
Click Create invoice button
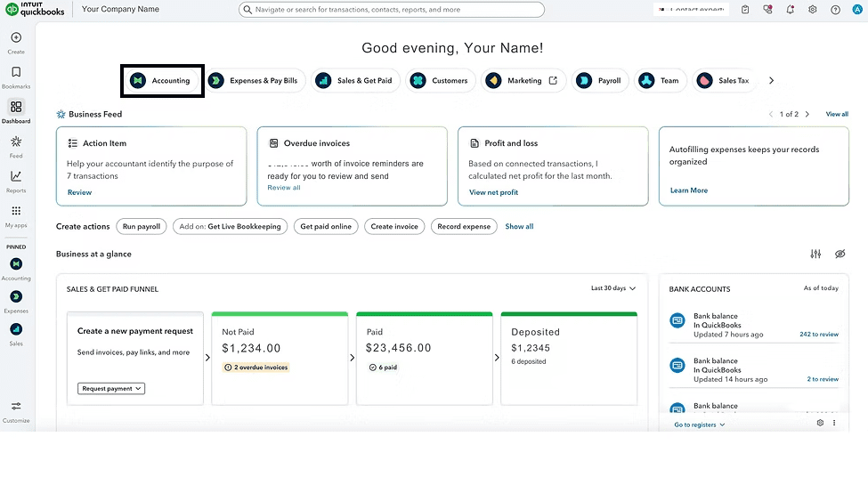(x=394, y=226)
